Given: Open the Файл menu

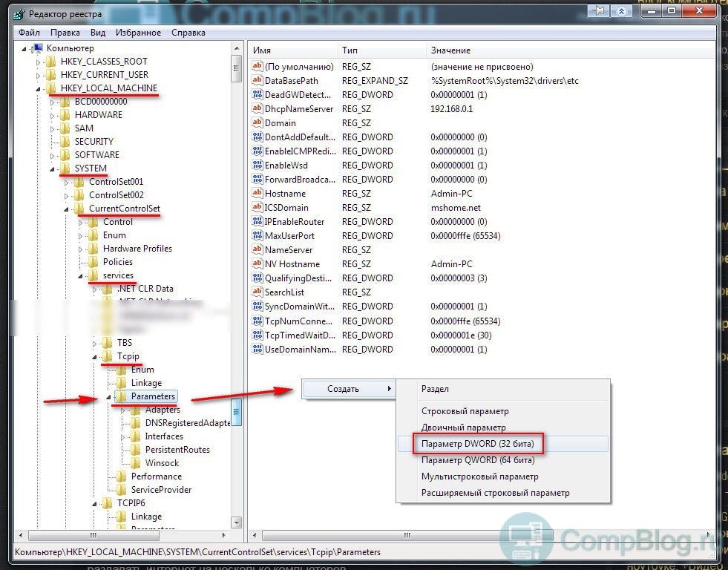Looking at the screenshot, I should coord(29,33).
